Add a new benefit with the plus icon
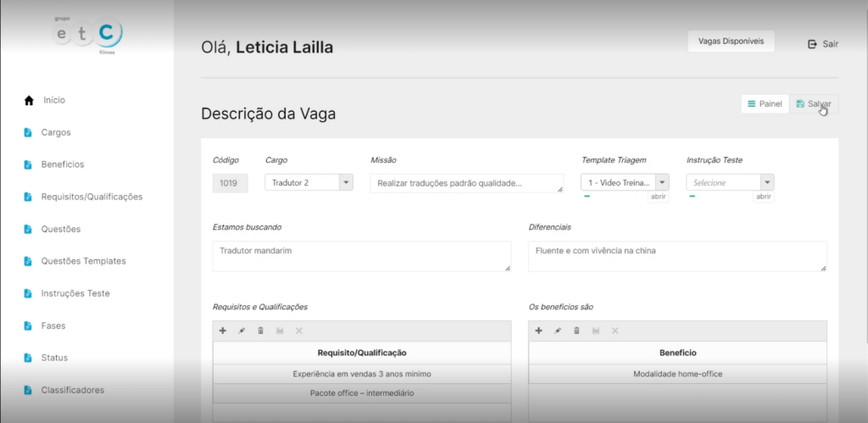Image resolution: width=868 pixels, height=423 pixels. (x=538, y=331)
